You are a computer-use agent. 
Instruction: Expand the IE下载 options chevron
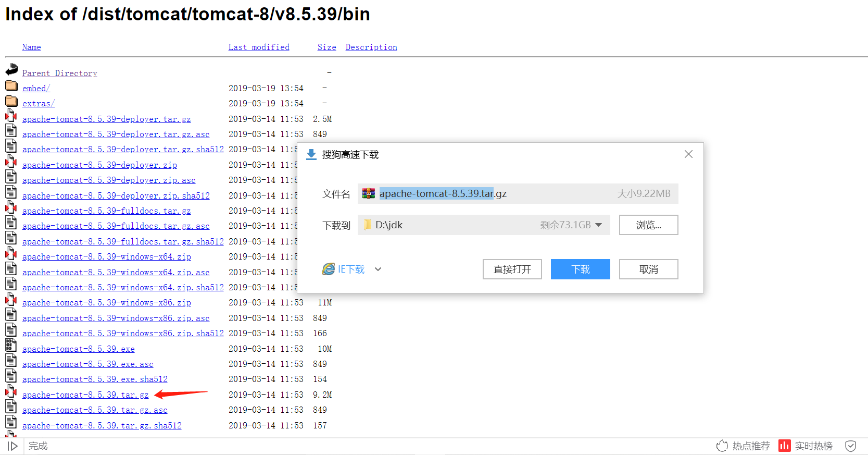tap(378, 269)
